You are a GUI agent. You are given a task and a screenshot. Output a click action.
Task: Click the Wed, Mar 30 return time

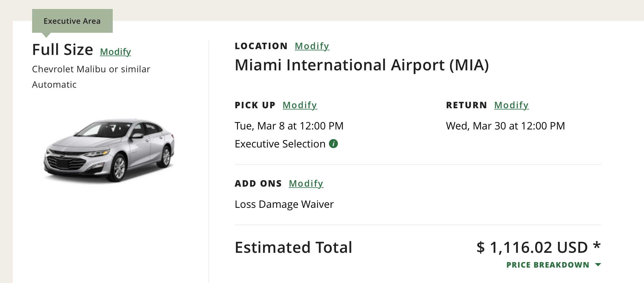coord(505,126)
